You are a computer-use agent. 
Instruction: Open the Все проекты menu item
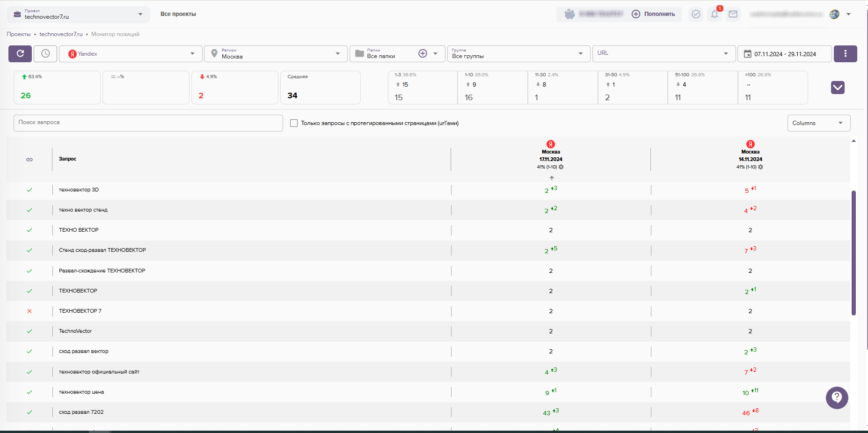tap(178, 14)
